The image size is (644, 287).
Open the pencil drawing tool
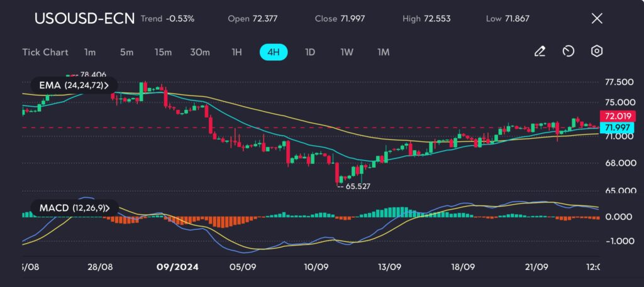539,52
